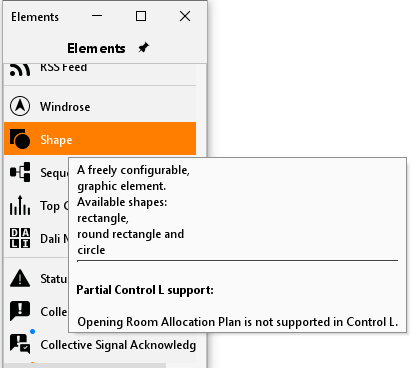Select the Collective message exclamation bubble icon
This screenshot has height=368, width=415.
pyautogui.click(x=20, y=311)
